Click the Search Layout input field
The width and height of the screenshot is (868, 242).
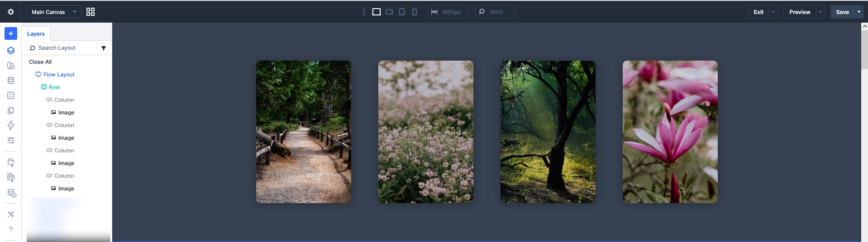63,48
